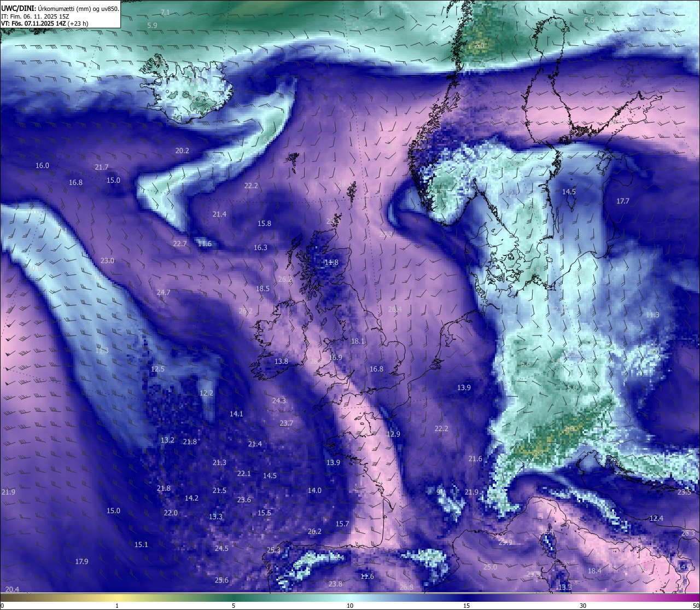Click the yellow colorbar section above tick 1
The width and height of the screenshot is (700, 610).
[x=117, y=597]
